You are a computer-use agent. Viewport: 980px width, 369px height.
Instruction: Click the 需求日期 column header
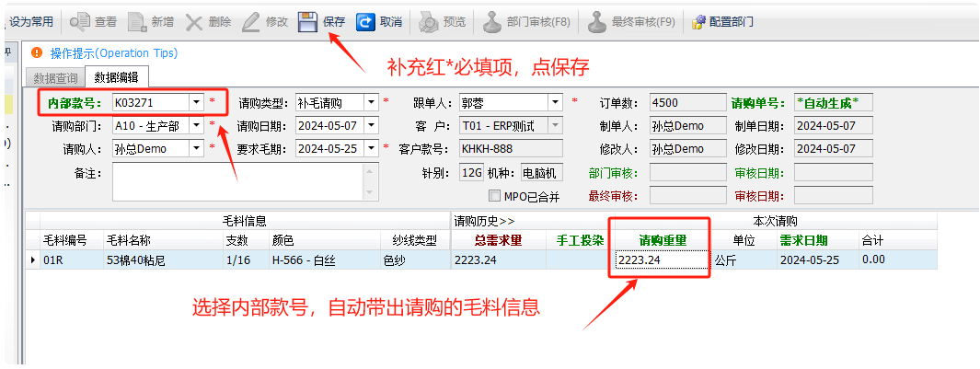[x=817, y=240]
